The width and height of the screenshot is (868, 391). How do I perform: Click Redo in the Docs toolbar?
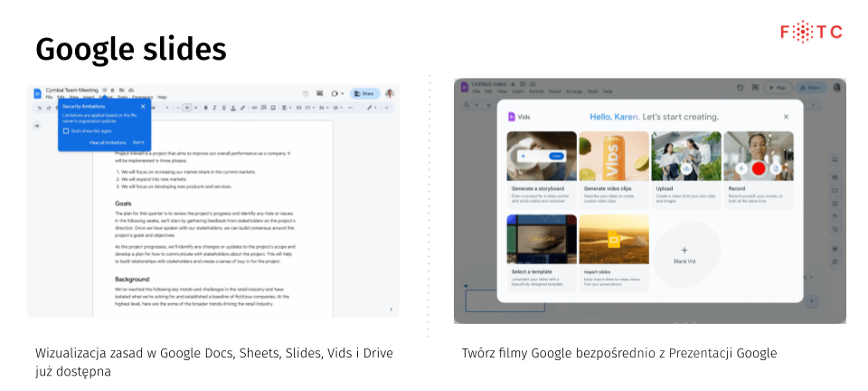49,108
